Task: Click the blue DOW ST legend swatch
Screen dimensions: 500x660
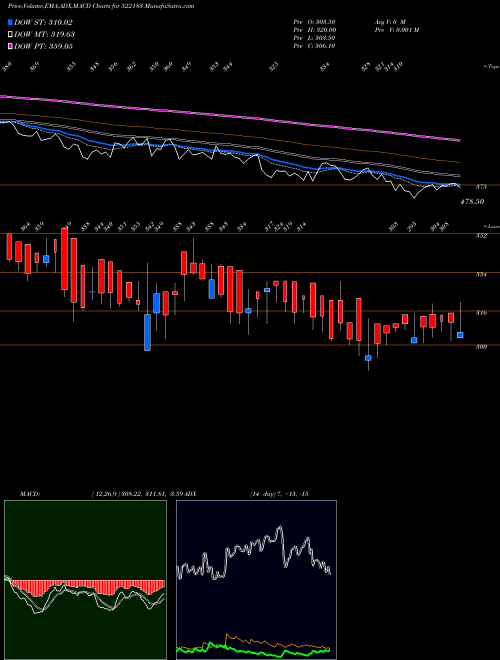Action: [10, 22]
